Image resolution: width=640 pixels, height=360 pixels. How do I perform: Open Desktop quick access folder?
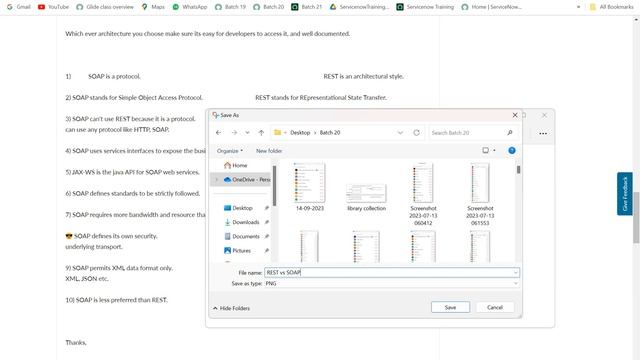click(238, 208)
